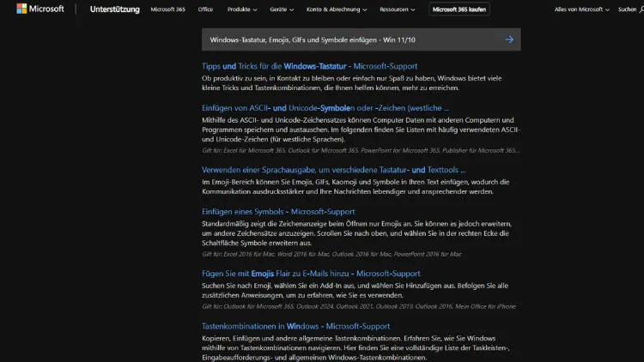Screen dimensions: 644x362
Task: Expand the Geräte dropdown
Action: pyautogui.click(x=282, y=9)
